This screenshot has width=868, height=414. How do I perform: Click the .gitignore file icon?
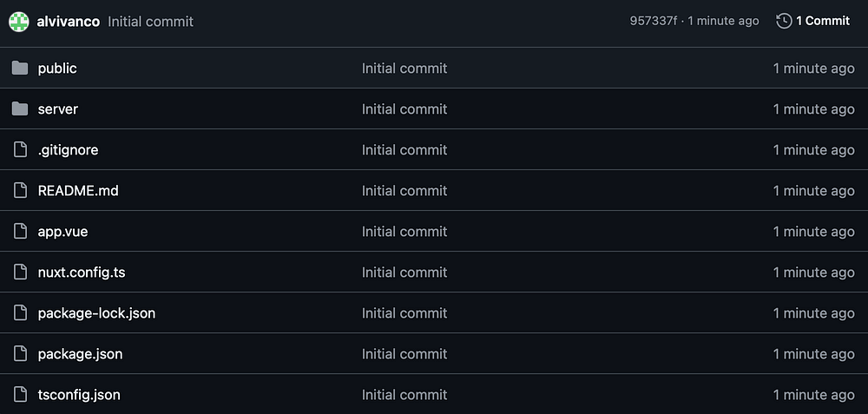pos(20,149)
